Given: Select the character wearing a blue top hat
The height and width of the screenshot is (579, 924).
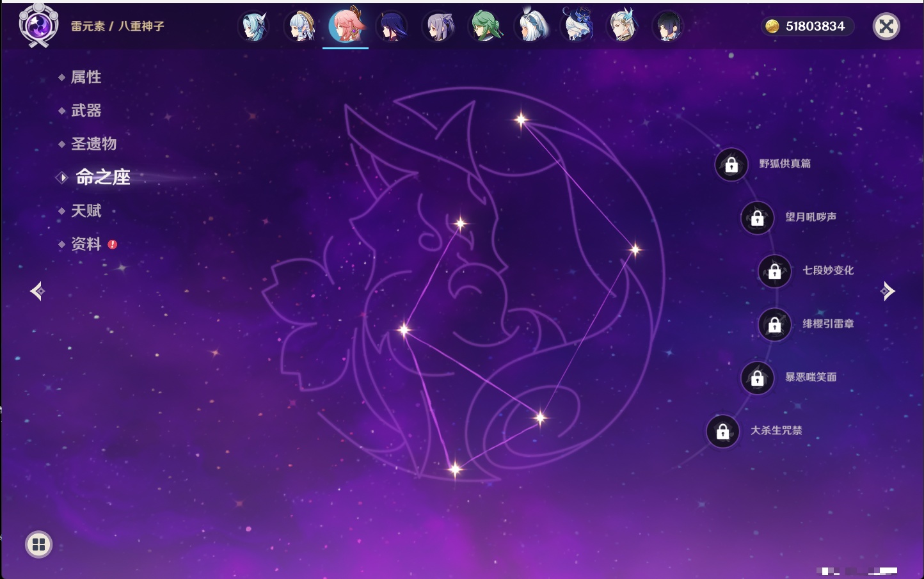Looking at the screenshot, I should [x=577, y=26].
